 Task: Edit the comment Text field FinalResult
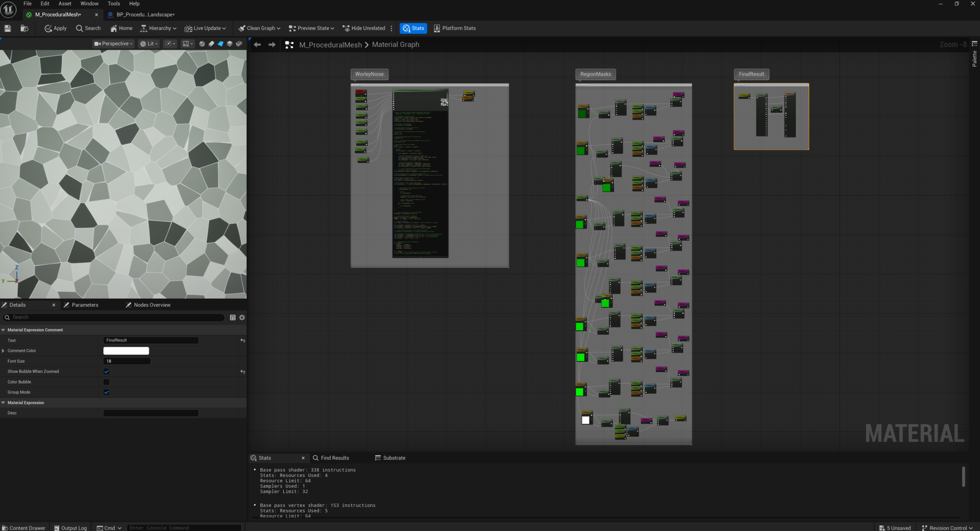(x=151, y=340)
